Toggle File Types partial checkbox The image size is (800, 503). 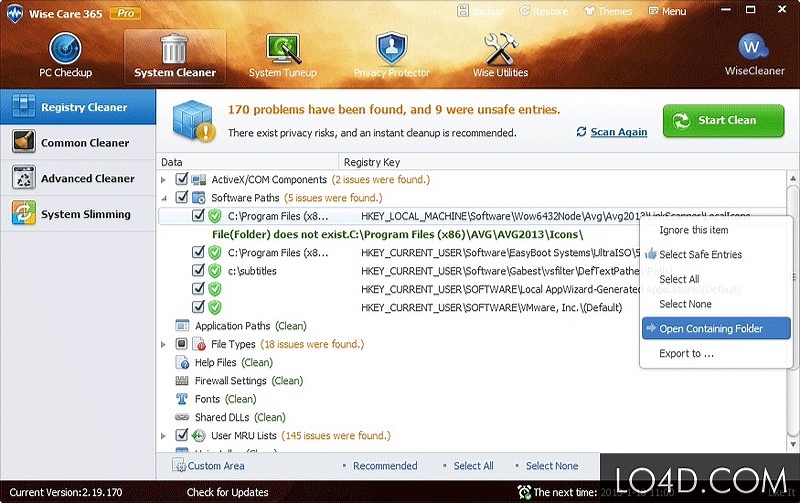pyautogui.click(x=182, y=344)
